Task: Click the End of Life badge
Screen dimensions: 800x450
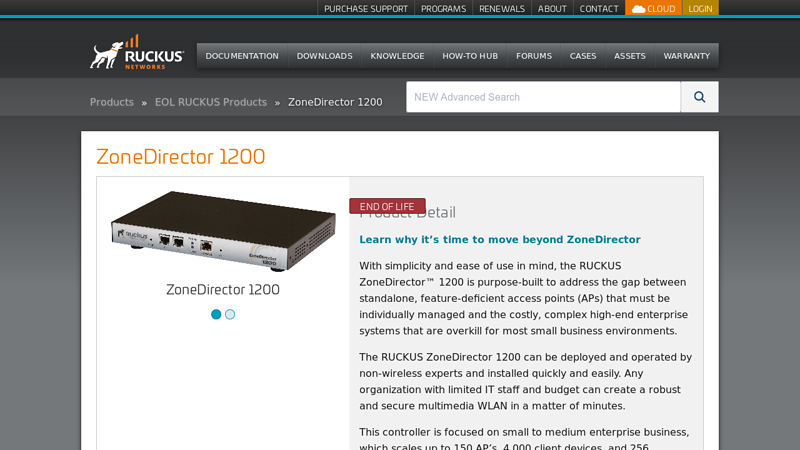Action: tap(387, 206)
